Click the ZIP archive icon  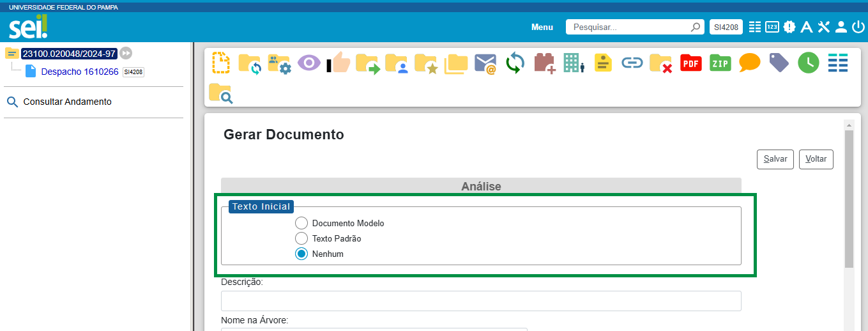pyautogui.click(x=720, y=63)
